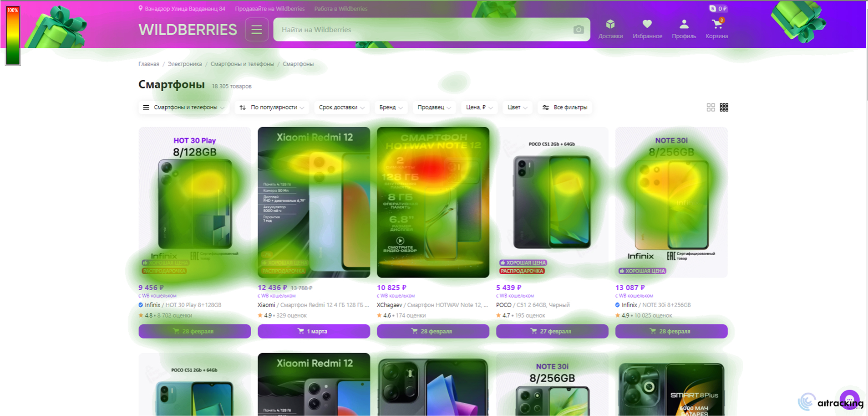Click the camera image-search icon
The width and height of the screenshot is (868, 416).
click(579, 30)
